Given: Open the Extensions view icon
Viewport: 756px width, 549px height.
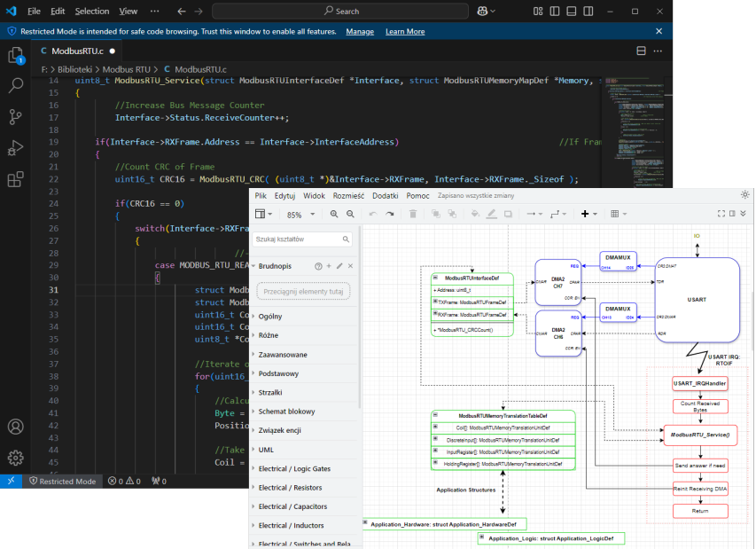Looking at the screenshot, I should [15, 178].
